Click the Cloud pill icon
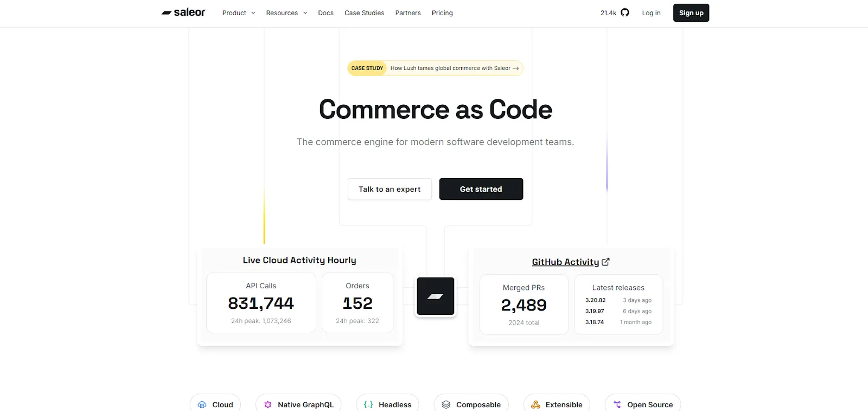The height and width of the screenshot is (411, 868). [202, 404]
